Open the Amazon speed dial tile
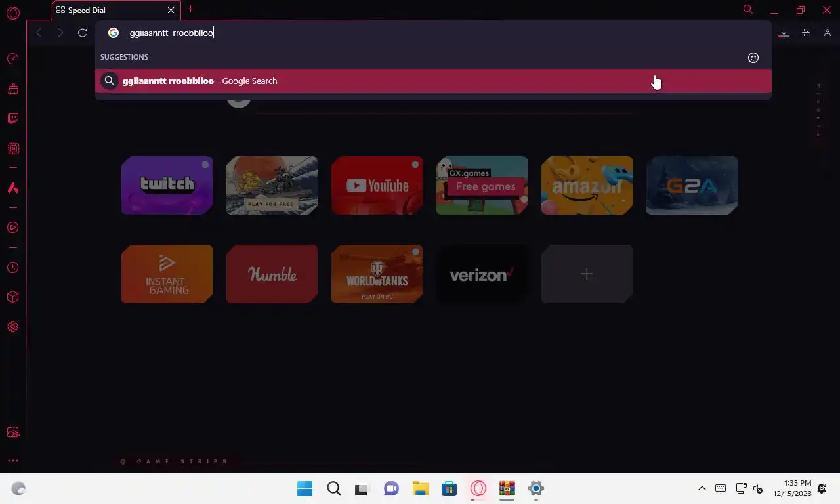The image size is (840, 504). [x=587, y=185]
